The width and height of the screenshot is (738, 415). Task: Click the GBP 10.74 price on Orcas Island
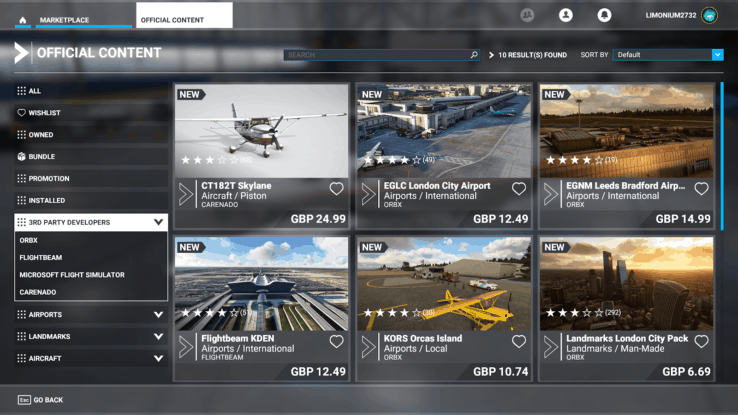[x=500, y=372]
